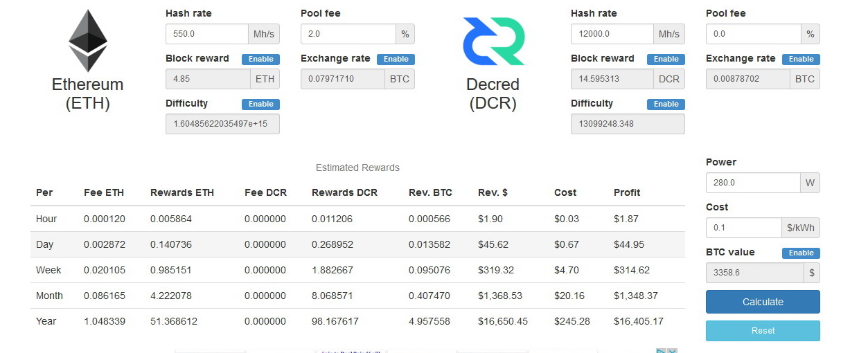Click monthly Rewards DCR value 8.068571
This screenshot has width=868, height=353.
[x=333, y=296]
